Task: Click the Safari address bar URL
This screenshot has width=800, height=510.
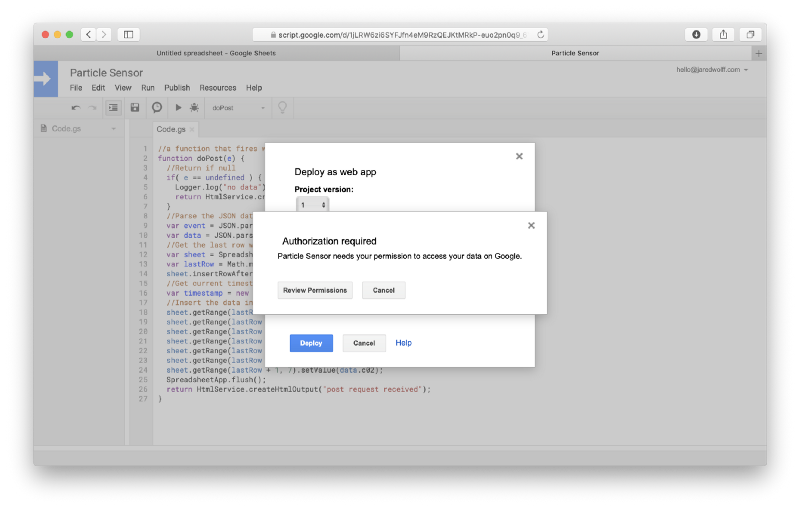Action: 401,35
